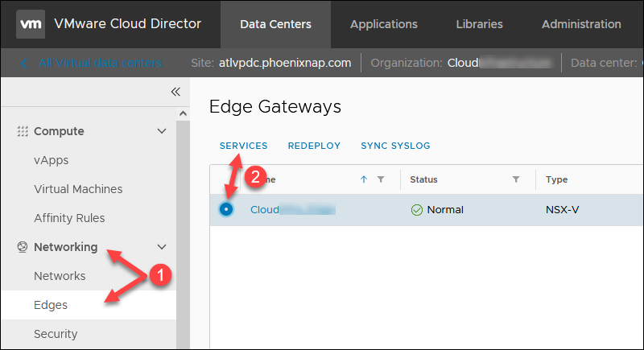Go back to All Virtual data centers
The image size is (644, 350).
100,63
